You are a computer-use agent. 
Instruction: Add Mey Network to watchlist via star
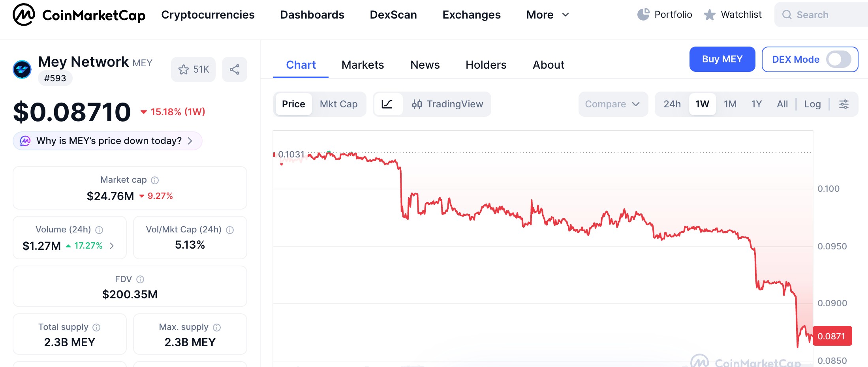(184, 70)
